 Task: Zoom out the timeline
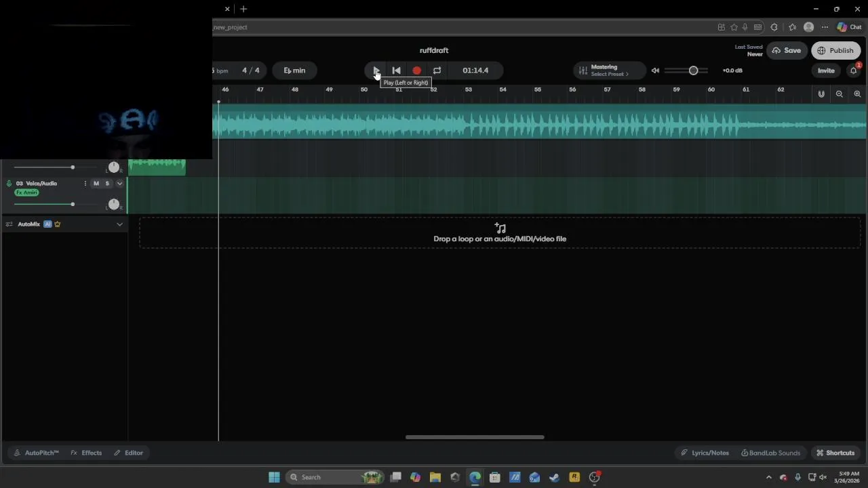[x=840, y=94]
